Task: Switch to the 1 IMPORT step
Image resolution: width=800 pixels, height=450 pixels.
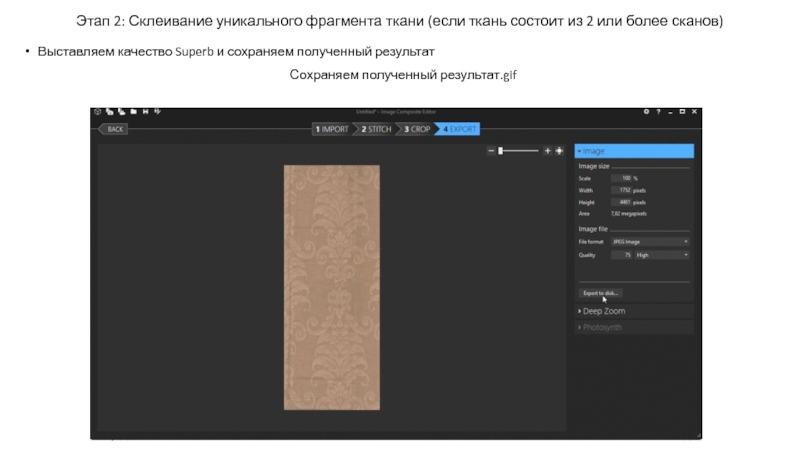Action: [x=332, y=129]
